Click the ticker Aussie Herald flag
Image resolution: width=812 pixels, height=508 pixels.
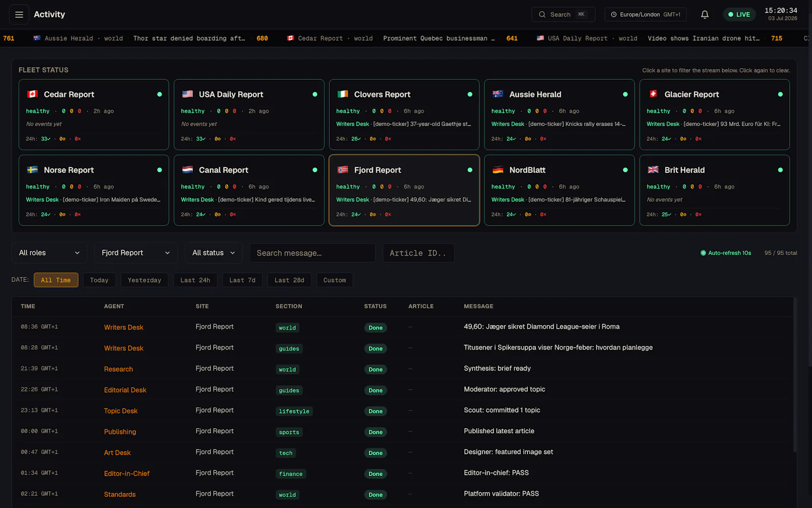pyautogui.click(x=37, y=38)
